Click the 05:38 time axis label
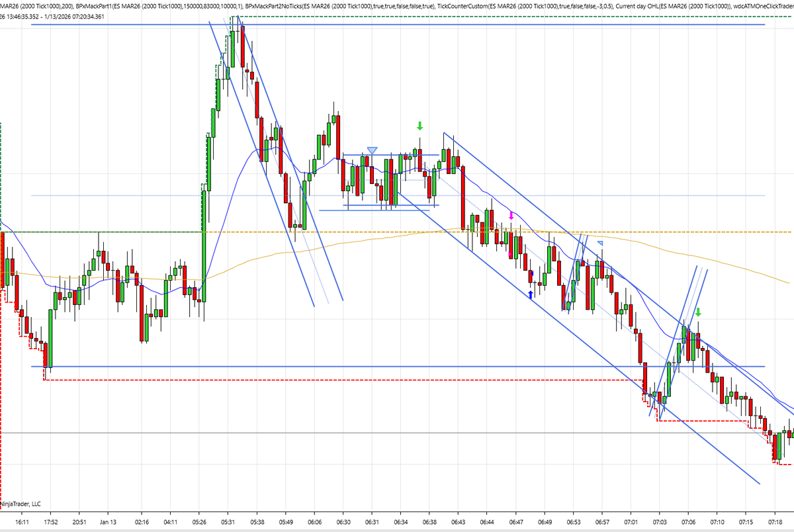Image resolution: width=794 pixels, height=532 pixels. coord(256,522)
